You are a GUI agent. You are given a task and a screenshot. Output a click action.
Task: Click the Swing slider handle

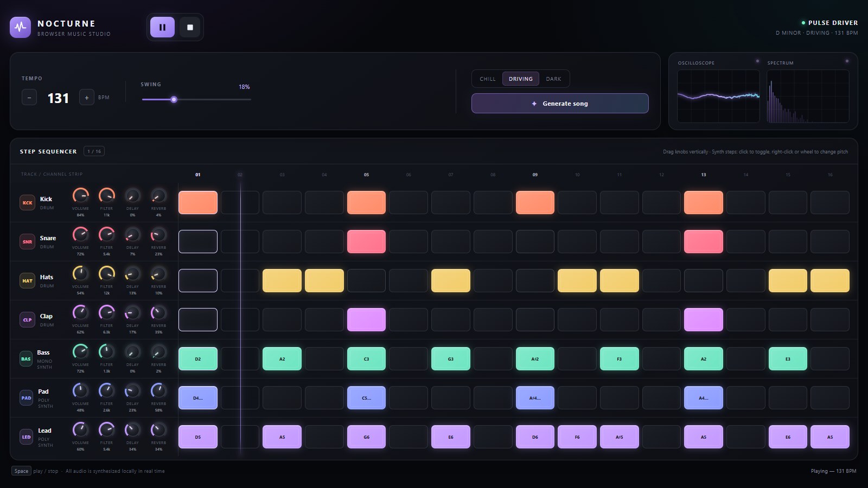coord(174,99)
